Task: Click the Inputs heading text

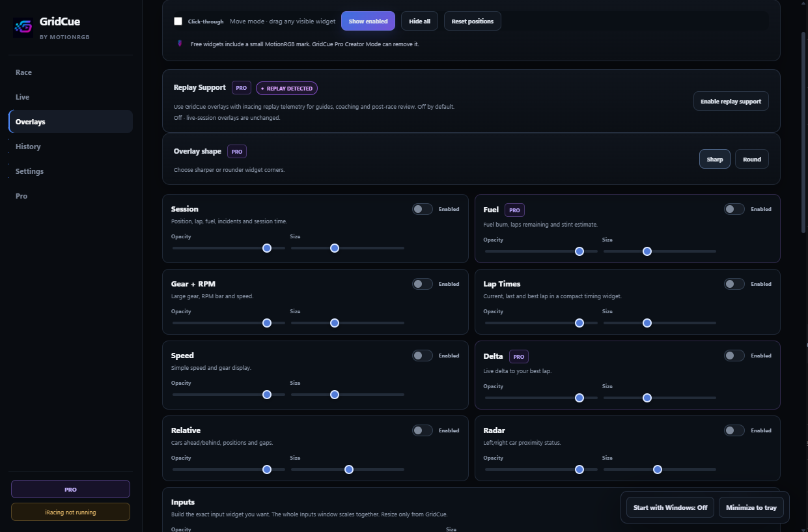Action: click(183, 502)
